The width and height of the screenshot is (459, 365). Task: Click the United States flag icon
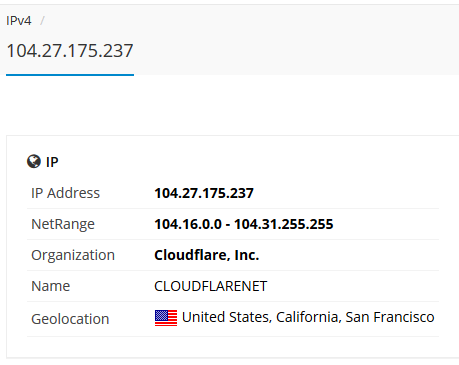(x=166, y=318)
